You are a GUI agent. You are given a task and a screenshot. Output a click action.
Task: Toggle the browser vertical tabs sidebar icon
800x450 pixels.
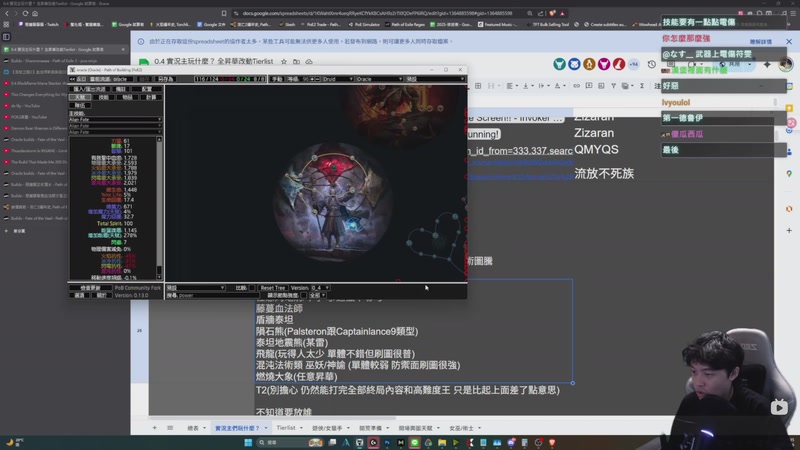(x=6, y=37)
